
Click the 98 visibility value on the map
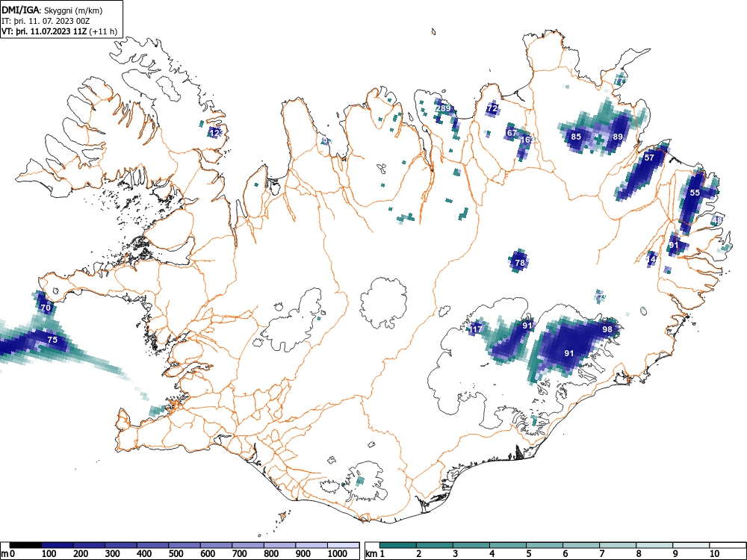607,329
